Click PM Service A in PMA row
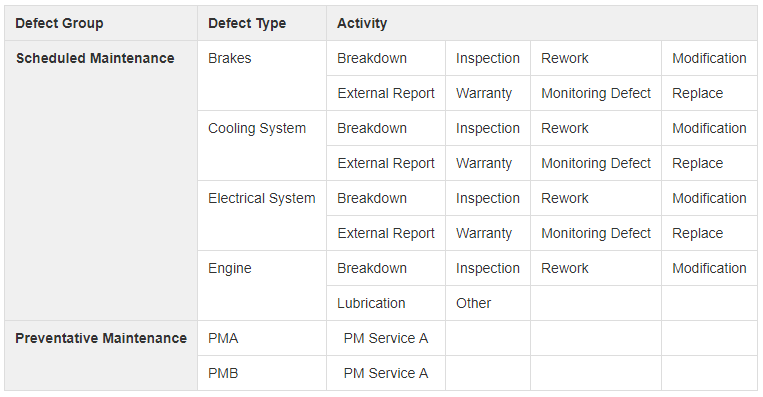The width and height of the screenshot is (763, 397). point(386,338)
